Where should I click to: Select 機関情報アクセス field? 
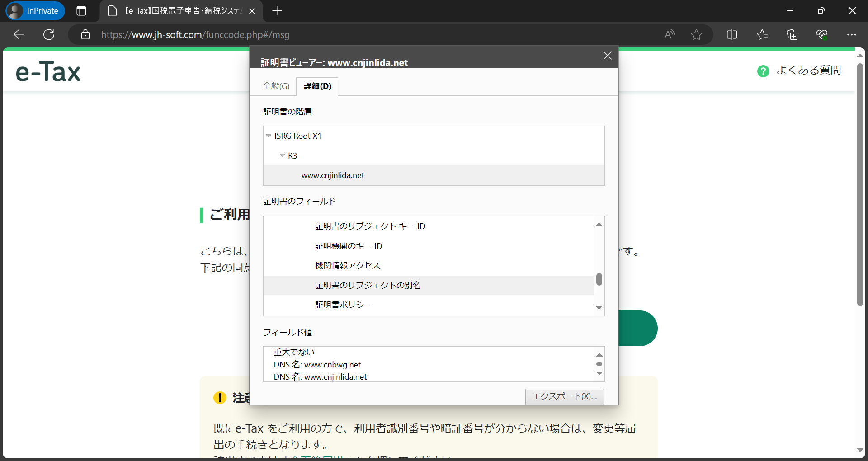pos(429,265)
